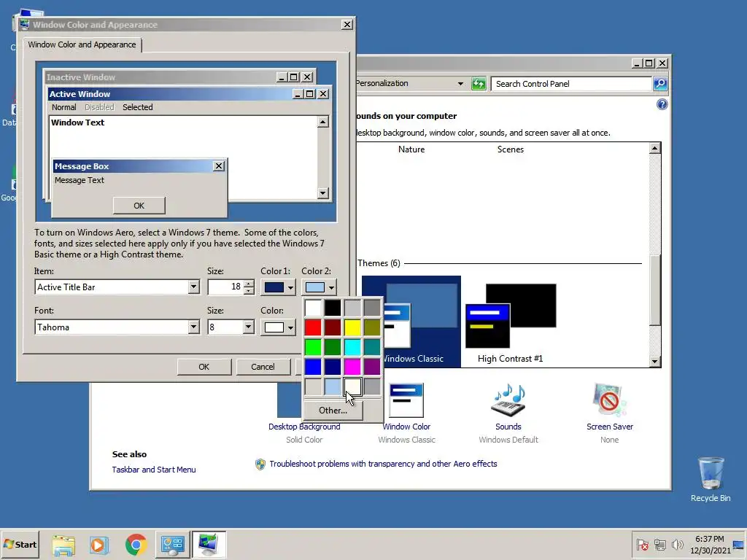
Task: Select the High Contrast #1 theme
Action: 511,323
